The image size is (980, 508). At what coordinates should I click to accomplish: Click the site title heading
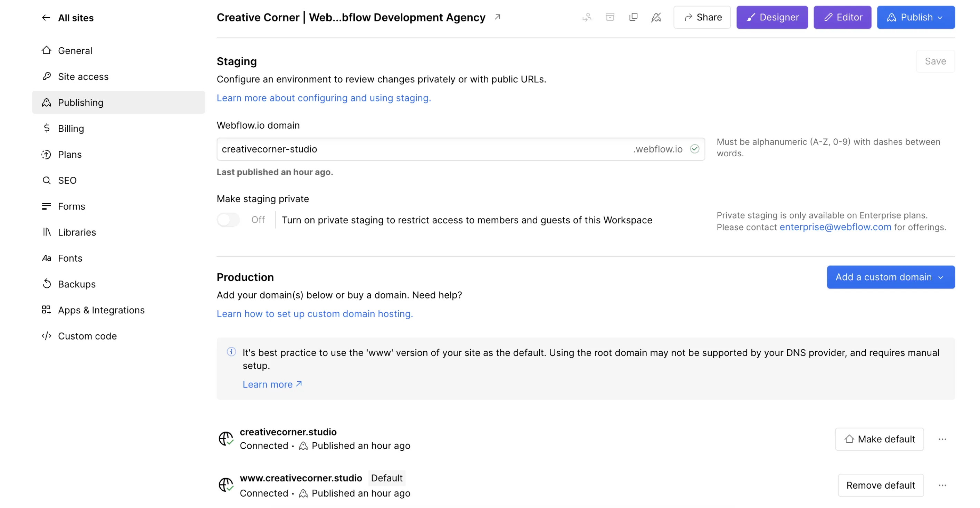point(351,17)
